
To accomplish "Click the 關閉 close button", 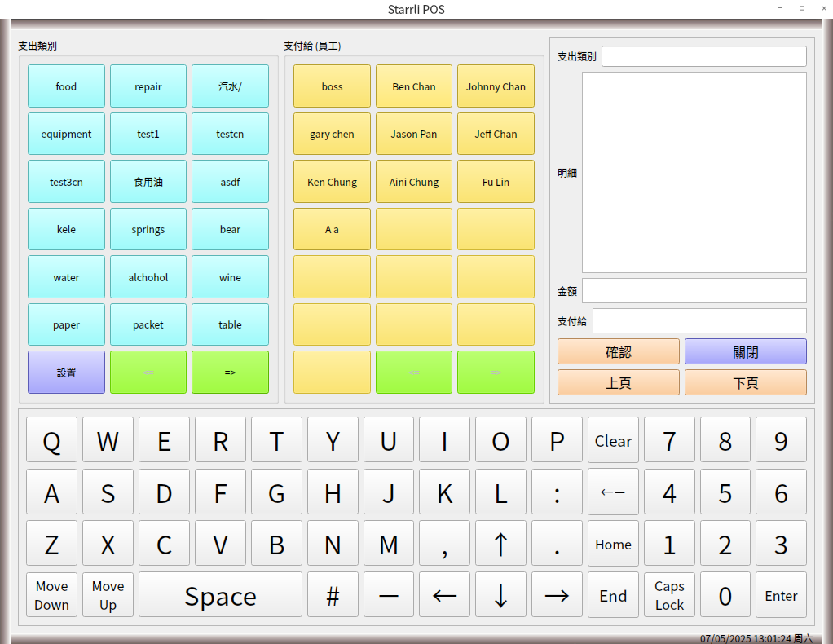I will (x=745, y=352).
